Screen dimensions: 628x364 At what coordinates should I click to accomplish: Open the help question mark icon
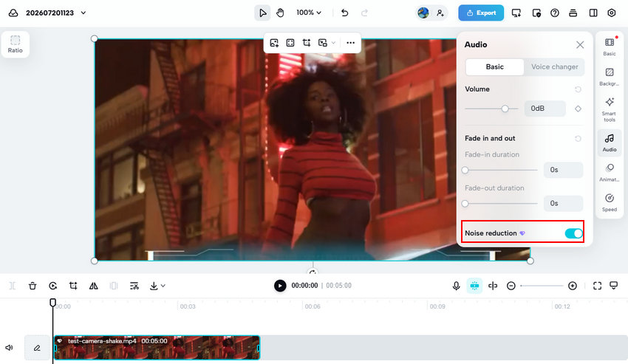555,13
